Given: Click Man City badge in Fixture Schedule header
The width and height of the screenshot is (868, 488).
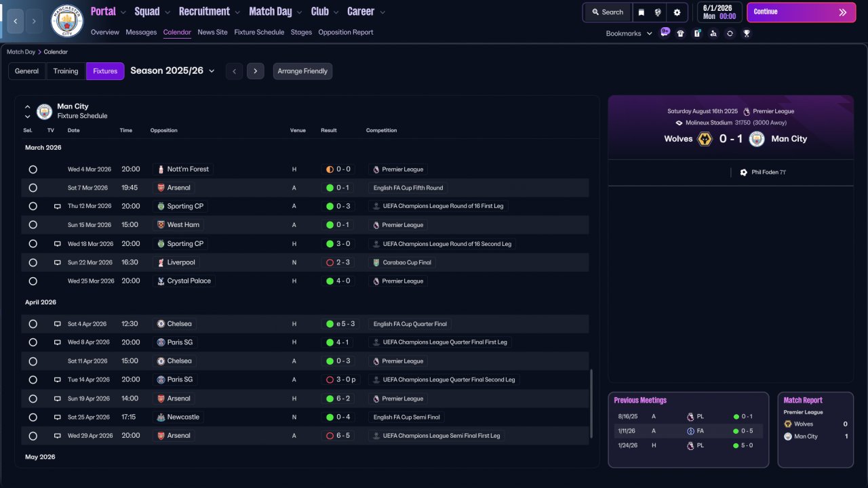Looking at the screenshot, I should pyautogui.click(x=44, y=111).
